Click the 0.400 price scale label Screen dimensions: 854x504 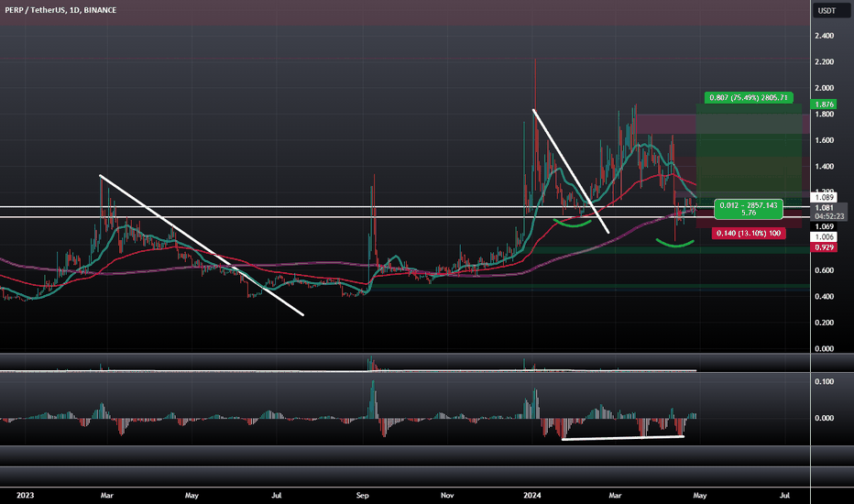coord(824,296)
